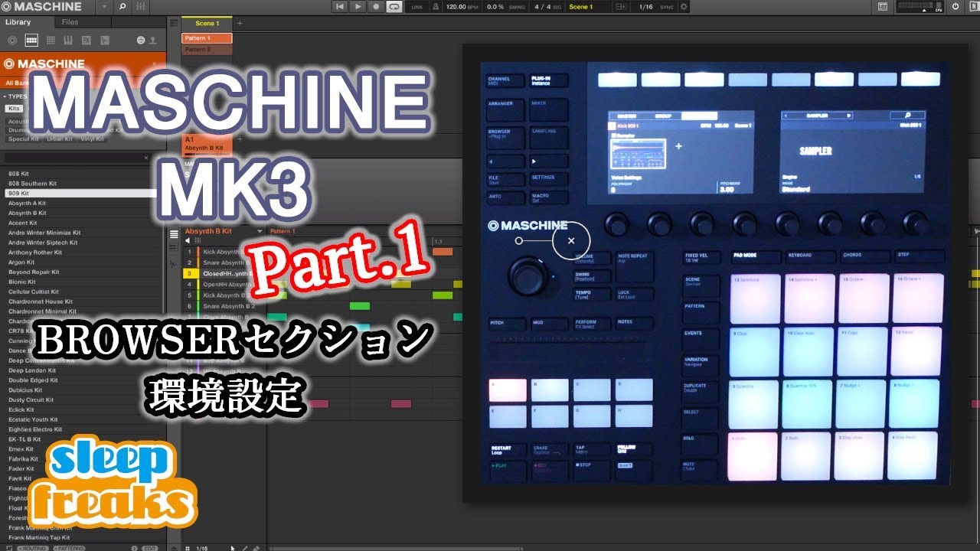The image size is (980, 551).
Task: Open the Browser search magnifier icon
Action: [x=122, y=7]
